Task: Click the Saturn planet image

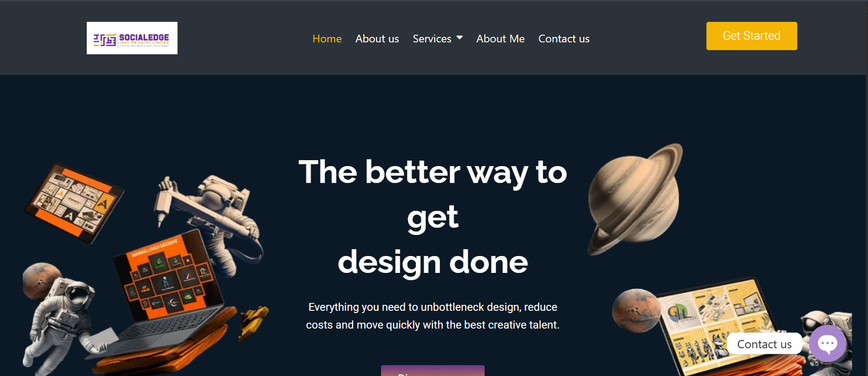Action: coord(635,199)
